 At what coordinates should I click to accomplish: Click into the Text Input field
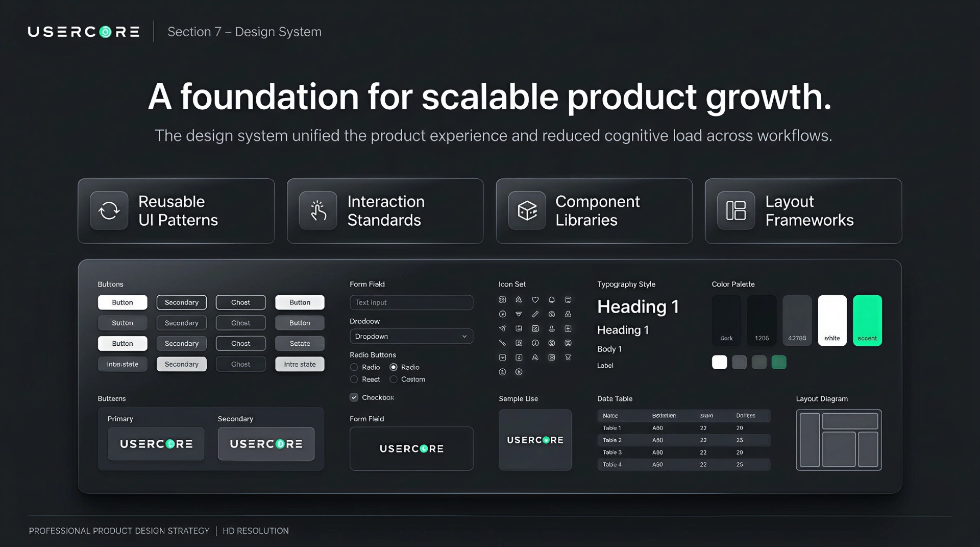tap(411, 302)
